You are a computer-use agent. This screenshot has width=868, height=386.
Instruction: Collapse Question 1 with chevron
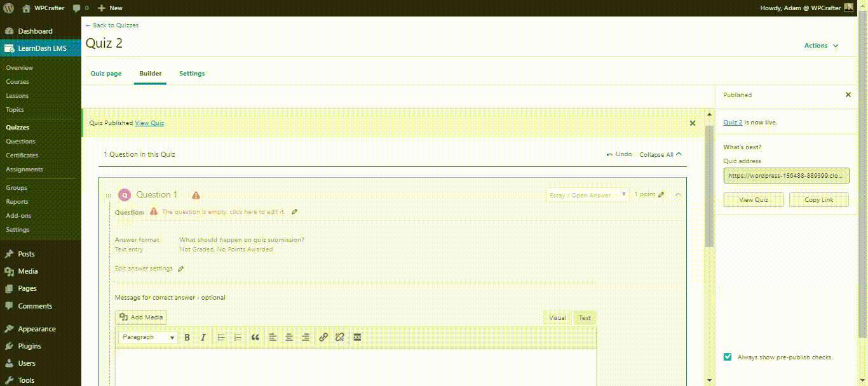[x=677, y=195]
